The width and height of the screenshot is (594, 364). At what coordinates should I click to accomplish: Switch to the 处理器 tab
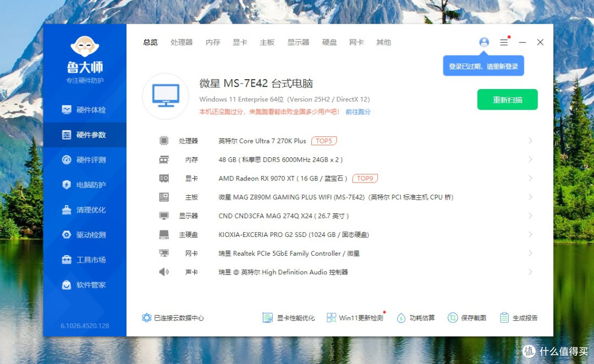(x=182, y=42)
